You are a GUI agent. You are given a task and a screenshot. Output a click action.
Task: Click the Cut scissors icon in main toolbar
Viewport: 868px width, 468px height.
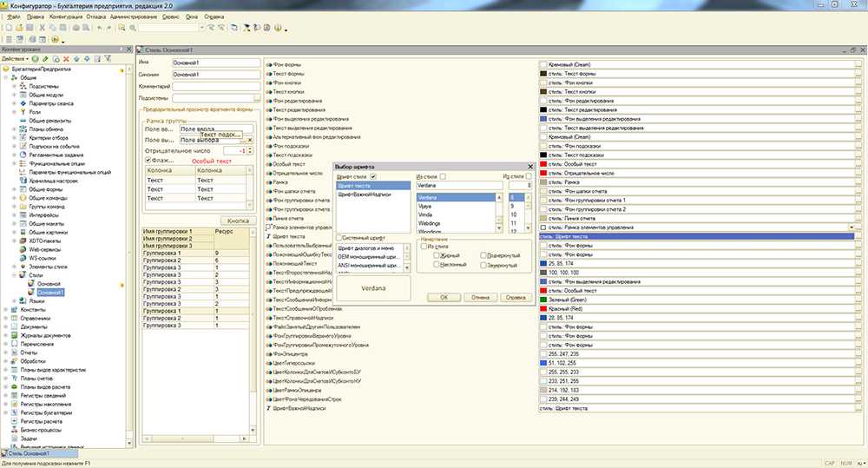click(x=42, y=28)
